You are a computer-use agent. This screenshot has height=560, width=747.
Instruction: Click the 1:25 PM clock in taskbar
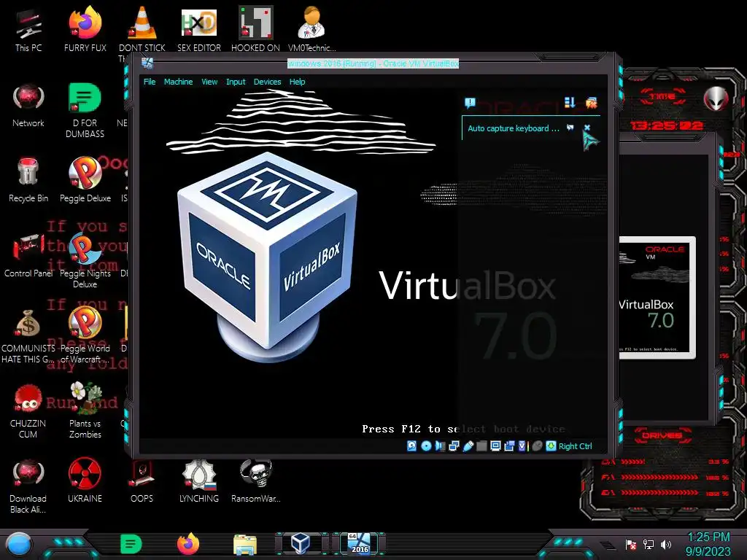coord(708,537)
